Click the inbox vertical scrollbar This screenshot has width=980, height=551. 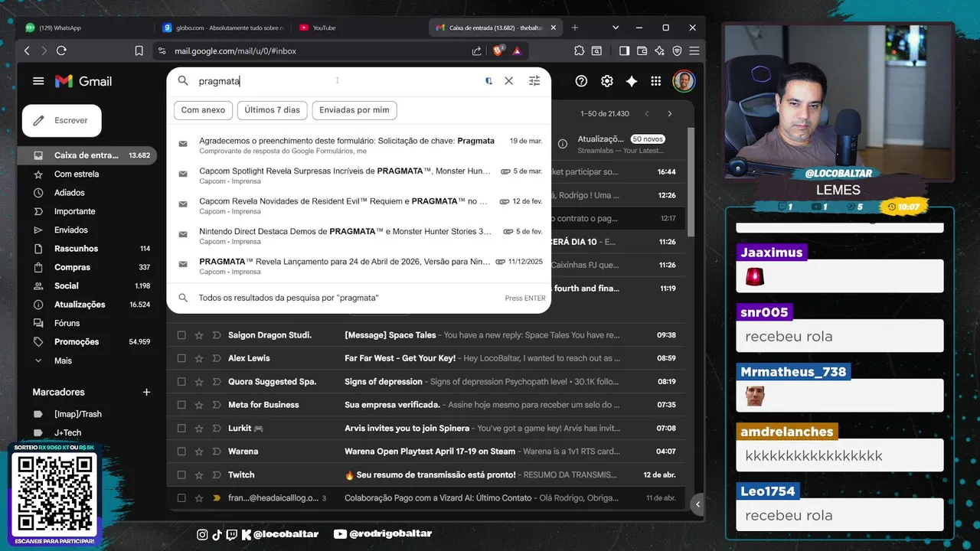coord(690,181)
